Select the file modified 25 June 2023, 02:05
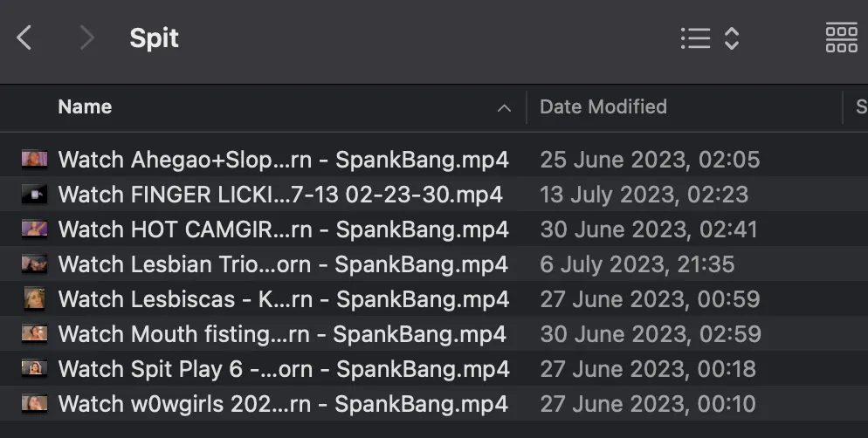868x438 pixels. pos(434,160)
